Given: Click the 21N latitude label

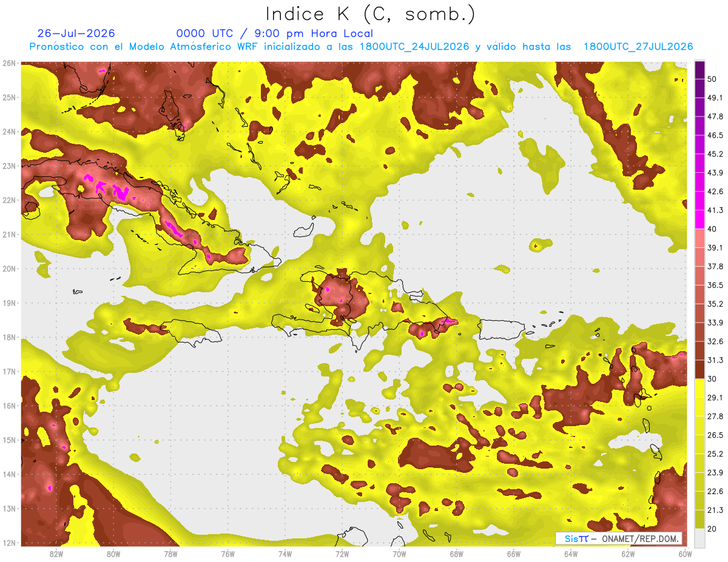Looking at the screenshot, I should 9,235.
